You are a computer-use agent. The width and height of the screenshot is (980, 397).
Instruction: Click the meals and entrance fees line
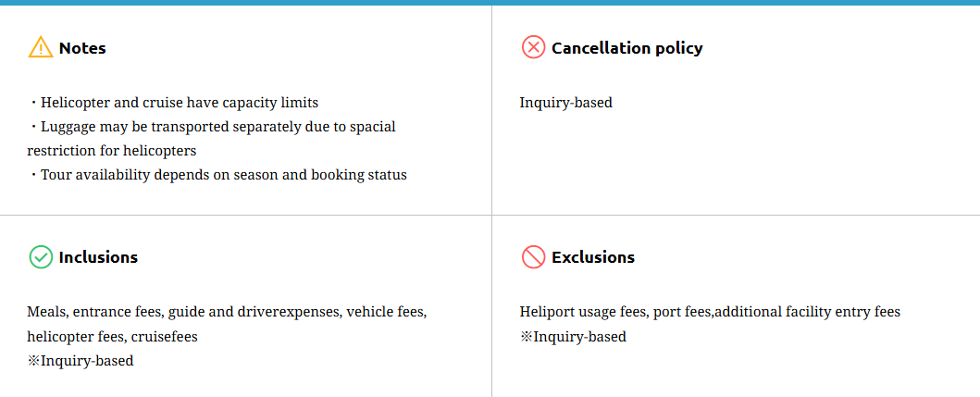[x=227, y=312]
